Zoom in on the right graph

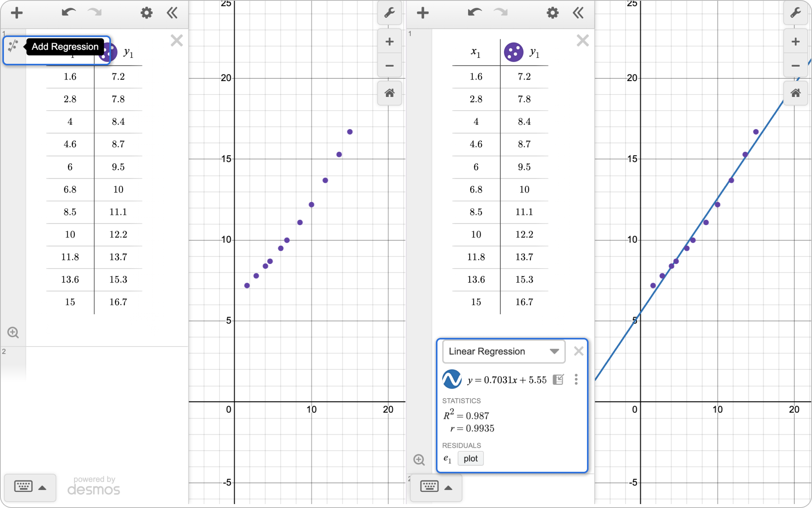pos(795,41)
